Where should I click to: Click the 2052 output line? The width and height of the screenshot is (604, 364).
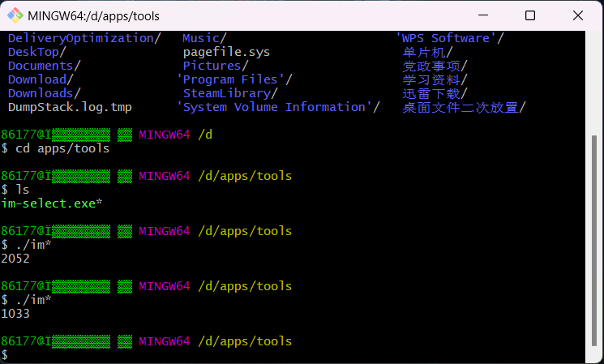[x=15, y=258]
